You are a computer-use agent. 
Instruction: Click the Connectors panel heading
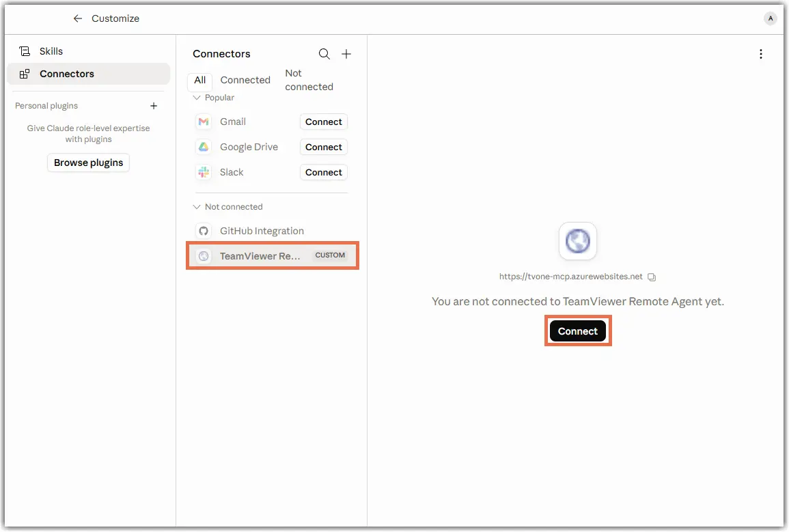click(221, 54)
